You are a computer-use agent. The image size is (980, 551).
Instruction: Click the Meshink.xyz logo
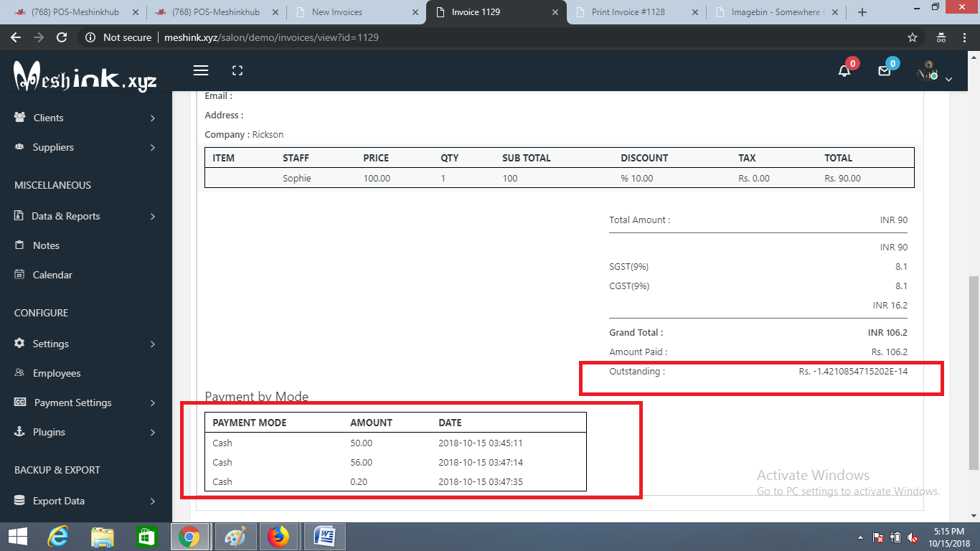point(85,75)
